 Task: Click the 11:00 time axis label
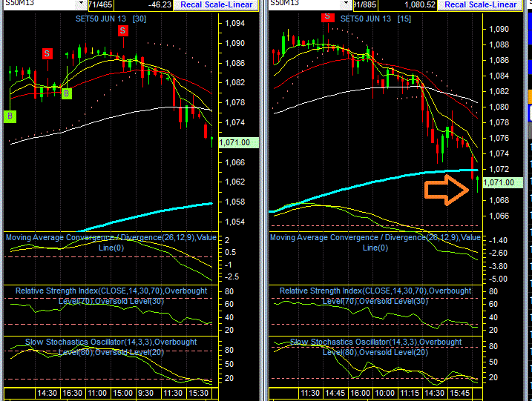point(97,393)
